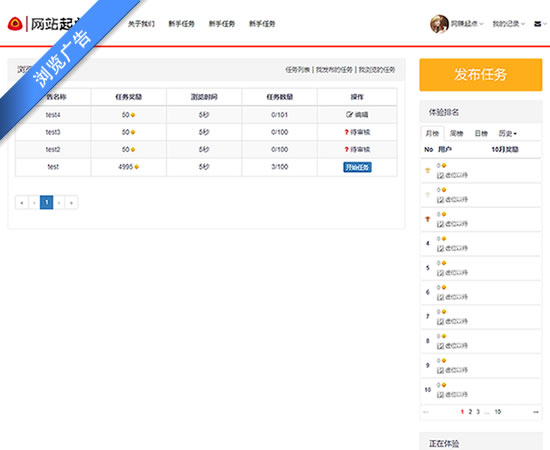
Task: Open the 我发布的任务 link
Action: pyautogui.click(x=334, y=69)
